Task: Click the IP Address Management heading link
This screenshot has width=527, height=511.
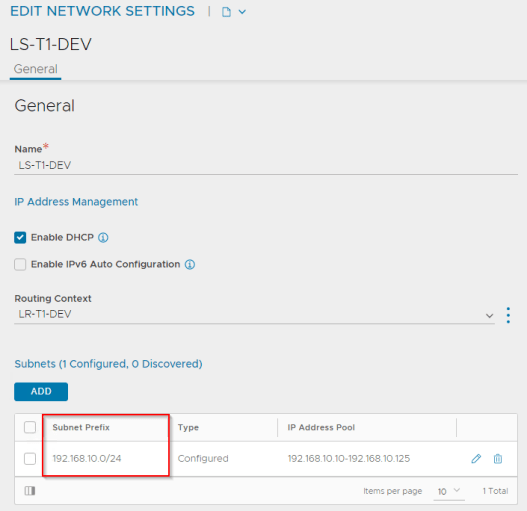Action: pyautogui.click(x=76, y=202)
